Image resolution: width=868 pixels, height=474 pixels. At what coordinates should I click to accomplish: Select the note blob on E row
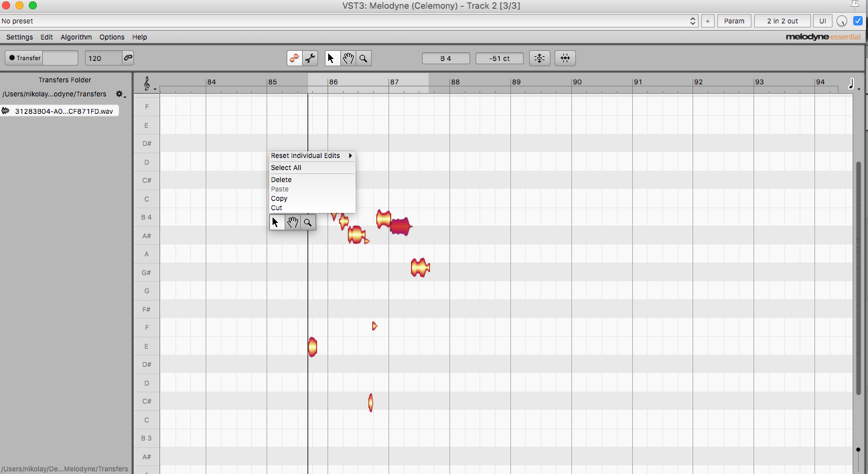pyautogui.click(x=312, y=347)
